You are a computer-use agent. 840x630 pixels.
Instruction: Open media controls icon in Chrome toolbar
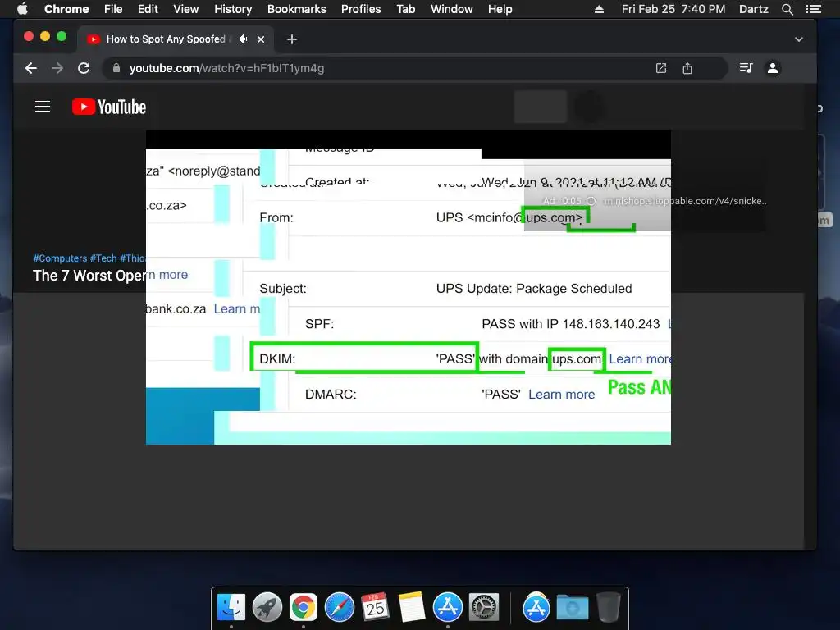pyautogui.click(x=746, y=68)
